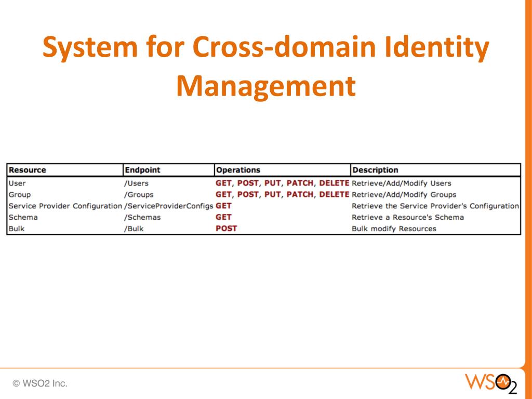Viewport: 532px width, 399px height.
Task: Click PUT in the Group row
Action: (x=272, y=194)
